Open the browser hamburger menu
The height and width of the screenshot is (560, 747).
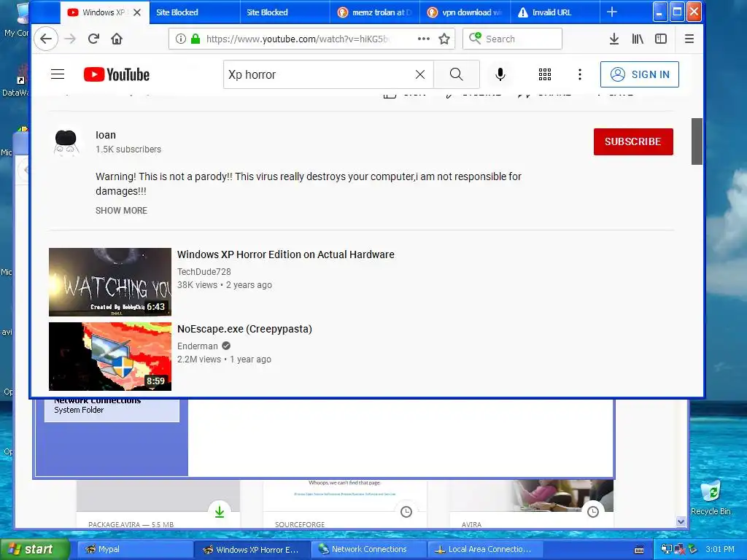coord(689,39)
